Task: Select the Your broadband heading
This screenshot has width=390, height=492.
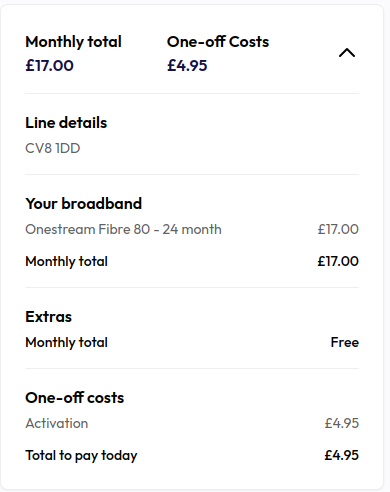Action: pos(84,204)
